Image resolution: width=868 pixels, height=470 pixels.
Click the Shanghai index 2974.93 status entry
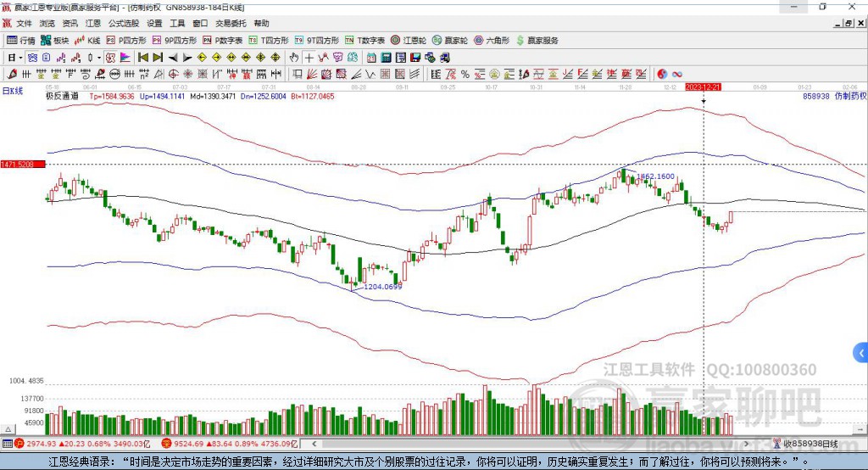[83, 444]
